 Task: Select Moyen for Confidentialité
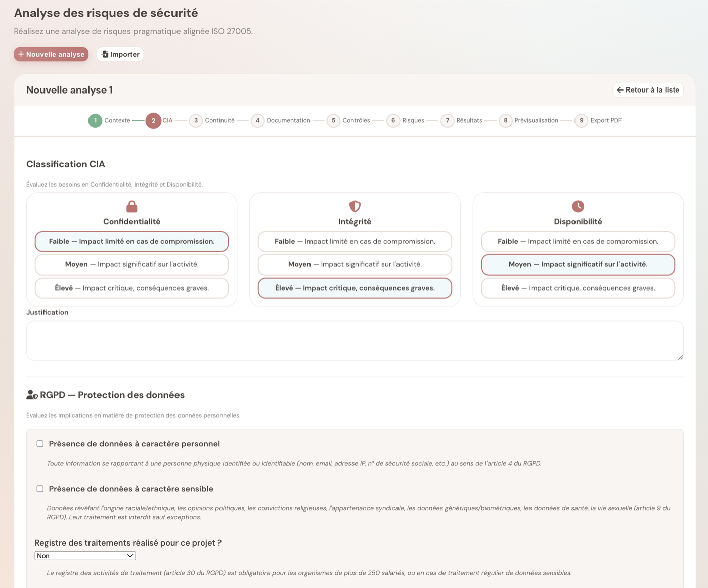[131, 264]
